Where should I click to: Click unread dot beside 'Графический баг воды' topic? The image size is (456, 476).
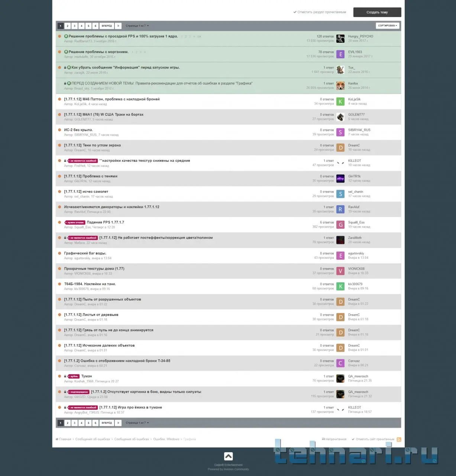(x=59, y=253)
